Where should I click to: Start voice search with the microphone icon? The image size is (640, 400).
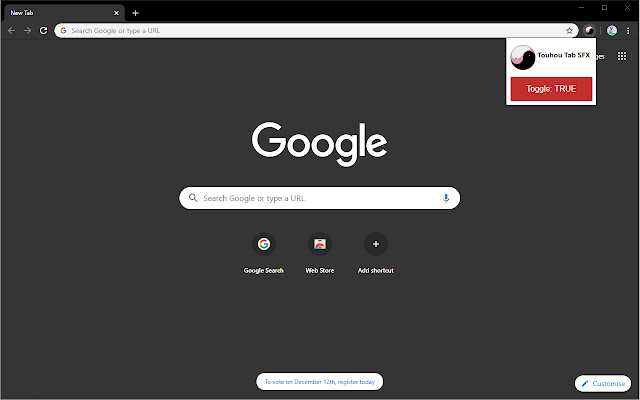tap(446, 198)
